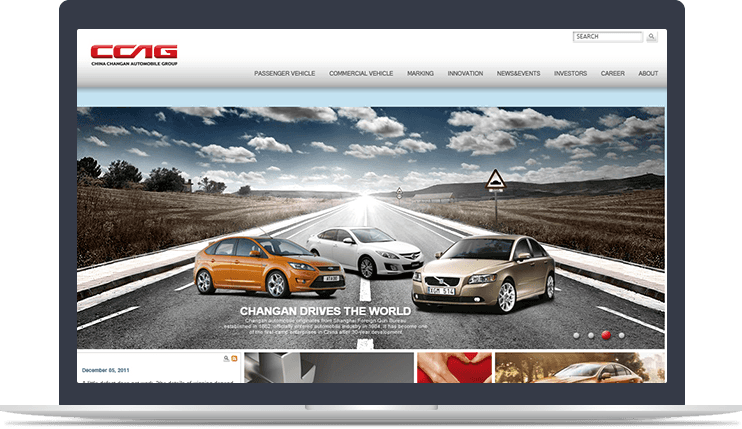Select the first slideshow dot
The image size is (742, 429).
click(x=576, y=335)
